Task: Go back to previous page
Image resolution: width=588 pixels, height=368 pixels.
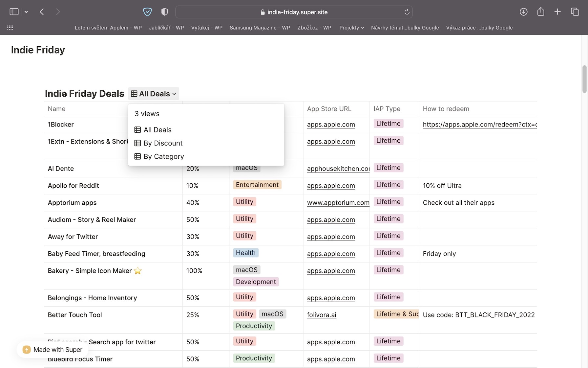Action: pyautogui.click(x=42, y=12)
